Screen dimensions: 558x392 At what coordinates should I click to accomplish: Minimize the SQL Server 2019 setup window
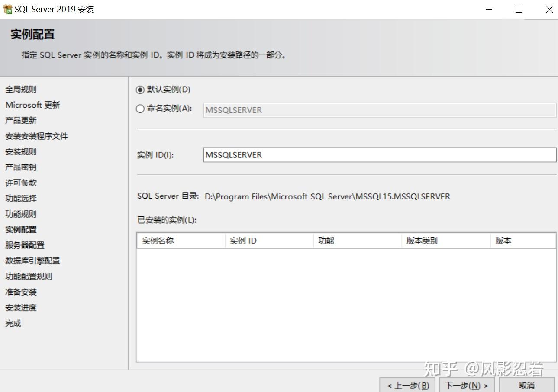coord(489,10)
